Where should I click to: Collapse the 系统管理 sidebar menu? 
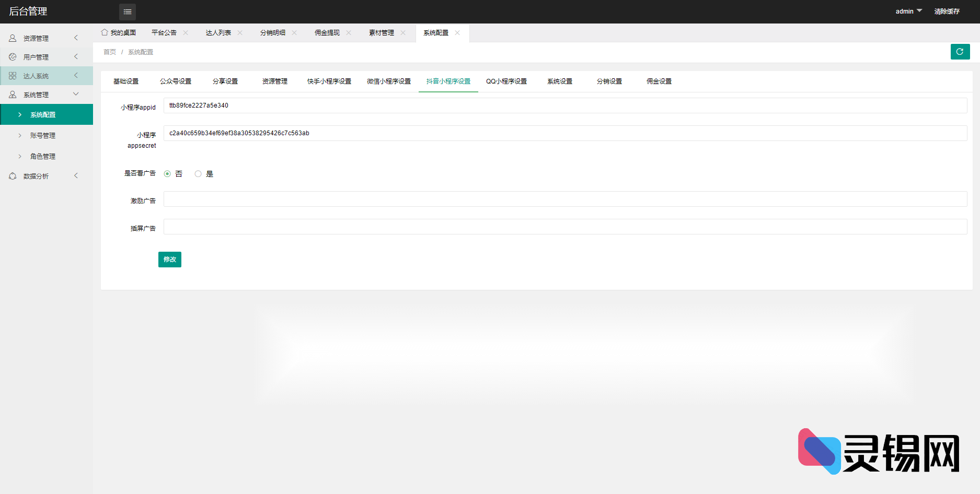tap(76, 94)
